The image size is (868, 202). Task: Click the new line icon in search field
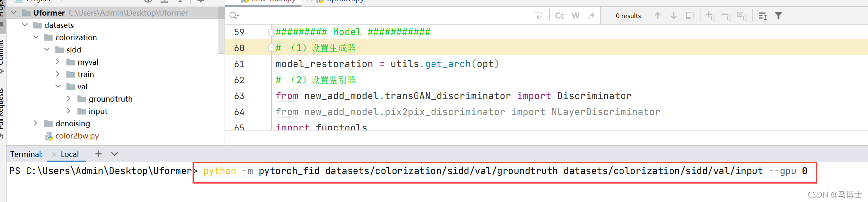coord(539,16)
